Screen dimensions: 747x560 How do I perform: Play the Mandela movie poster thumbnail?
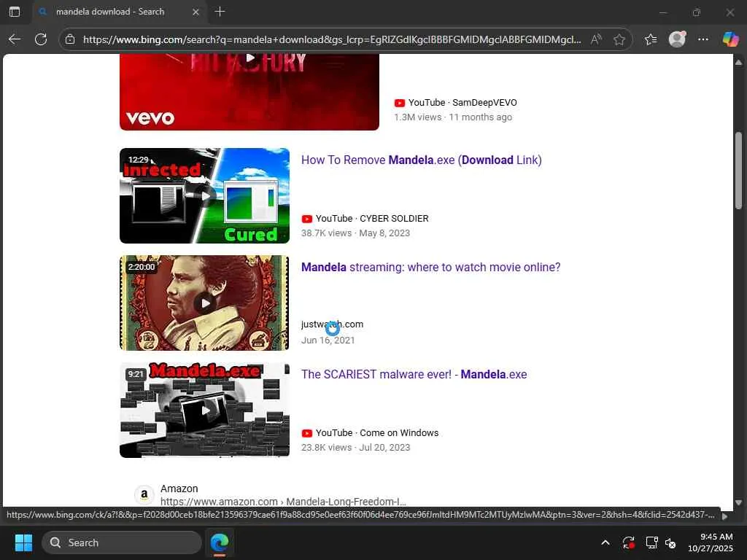[204, 303]
